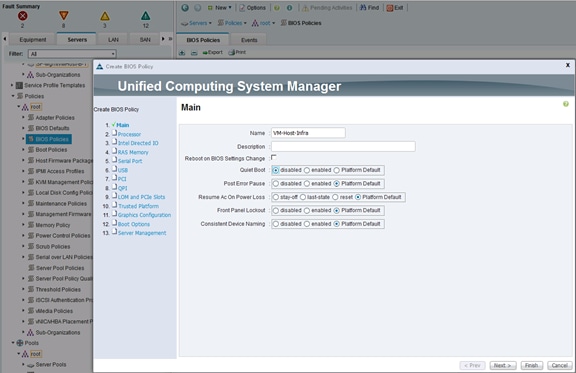
Task: Click the Memory Policy tree icon
Action: (31, 225)
